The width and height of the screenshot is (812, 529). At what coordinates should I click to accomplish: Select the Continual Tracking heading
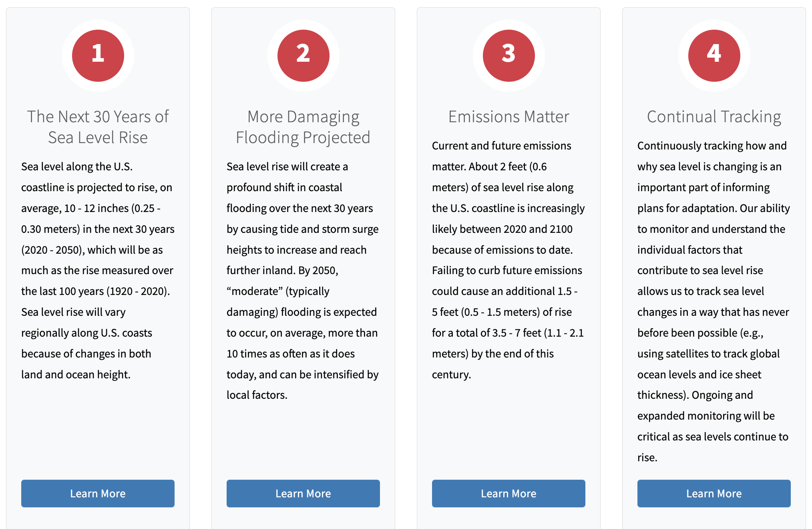[x=714, y=117]
